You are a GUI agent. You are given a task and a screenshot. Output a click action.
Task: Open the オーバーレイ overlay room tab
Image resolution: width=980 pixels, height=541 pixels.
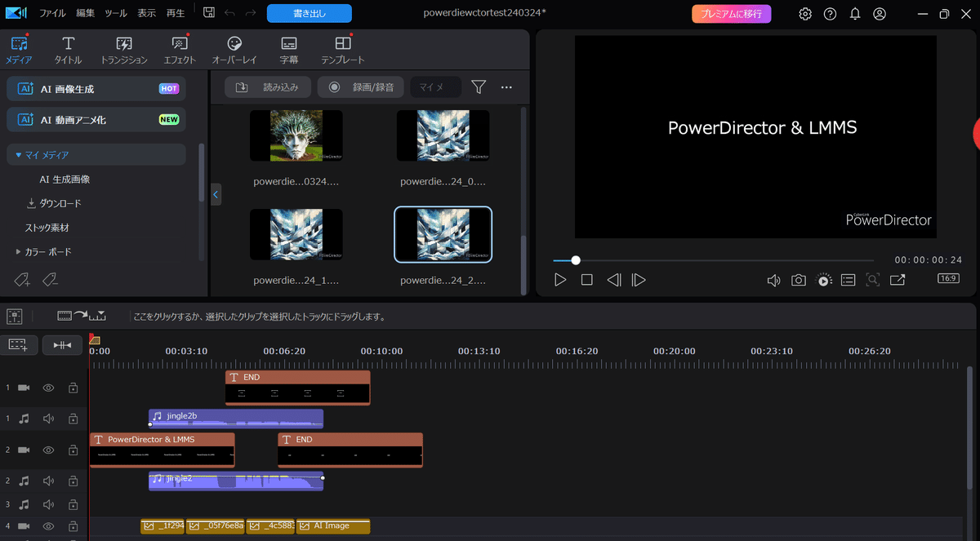pos(234,49)
